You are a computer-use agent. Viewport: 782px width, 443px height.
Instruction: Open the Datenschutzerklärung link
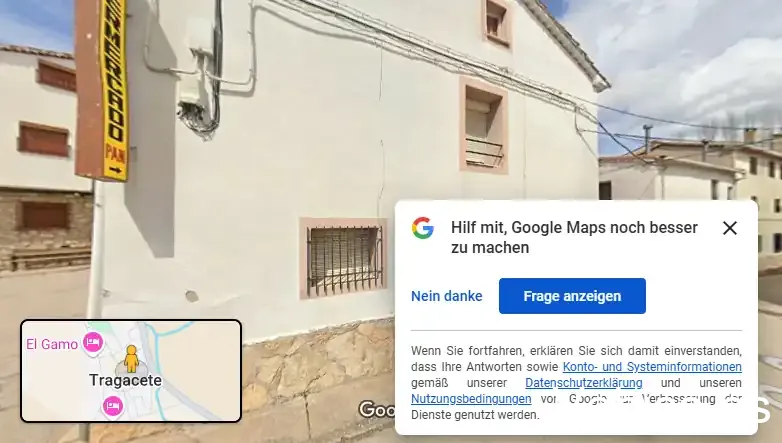(x=584, y=383)
